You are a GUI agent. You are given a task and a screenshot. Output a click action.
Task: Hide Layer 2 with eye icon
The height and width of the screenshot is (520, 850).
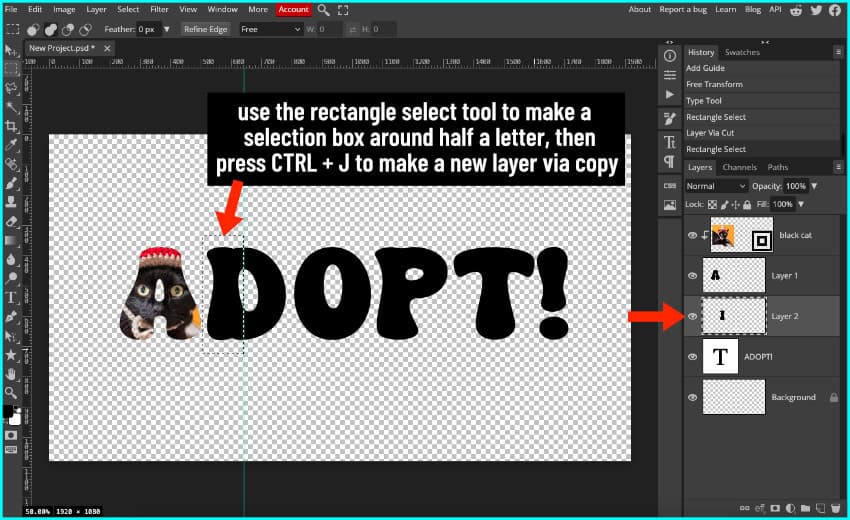[x=692, y=316]
